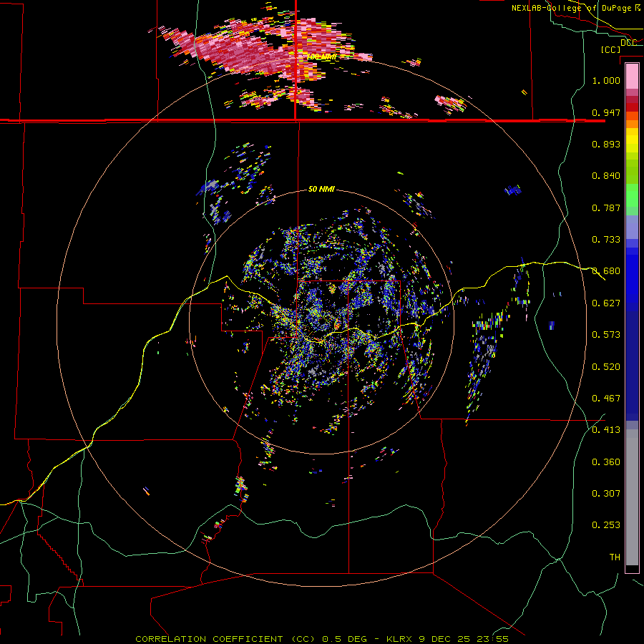Click the 50 NMI range ring label
Viewport: 644px width, 644px height.
click(x=321, y=190)
